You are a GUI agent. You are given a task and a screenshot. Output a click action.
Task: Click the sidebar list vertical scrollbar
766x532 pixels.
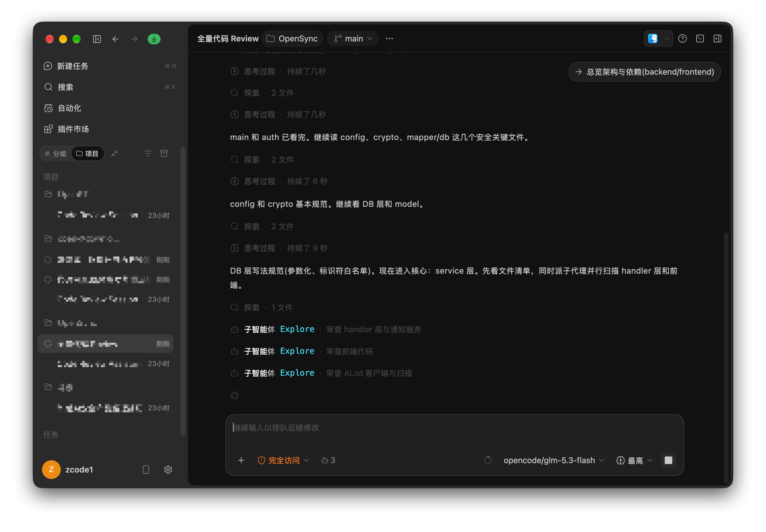(182, 291)
